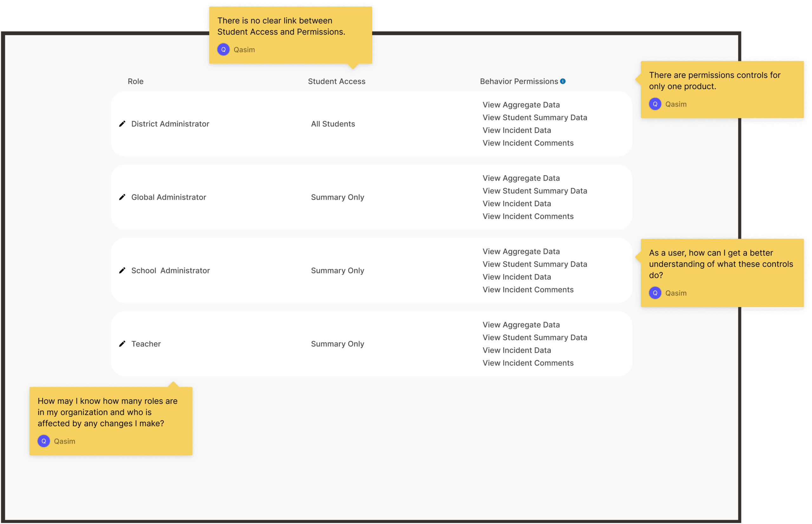812x524 pixels.
Task: Open the comment about Student Access and Permissions link
Action: [x=291, y=36]
